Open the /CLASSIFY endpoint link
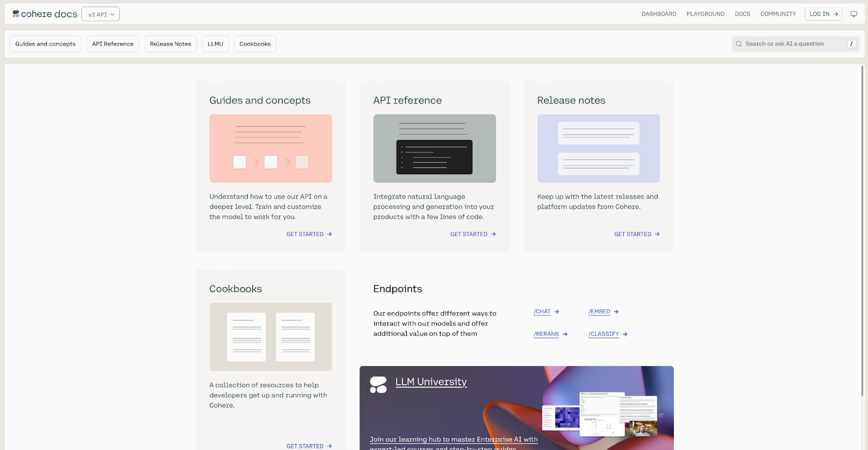Screen dimensions: 868x450 coord(608,334)
